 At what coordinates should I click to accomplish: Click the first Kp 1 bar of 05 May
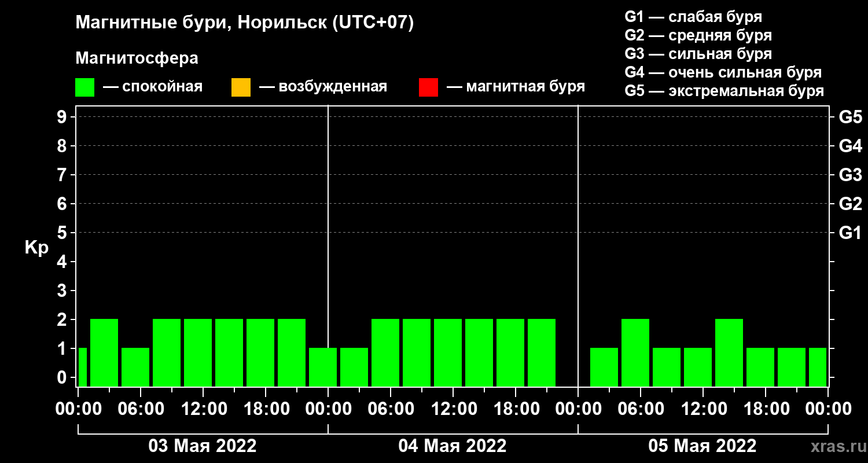[604, 367]
